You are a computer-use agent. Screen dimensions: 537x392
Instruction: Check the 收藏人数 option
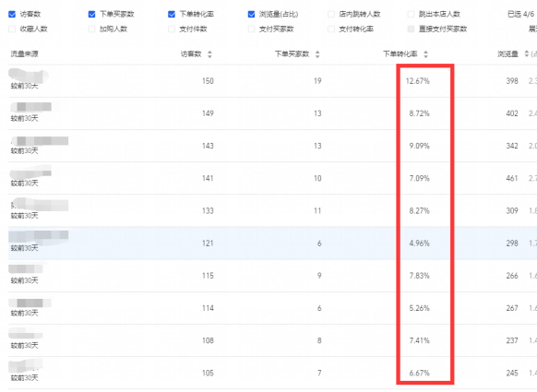(12, 30)
